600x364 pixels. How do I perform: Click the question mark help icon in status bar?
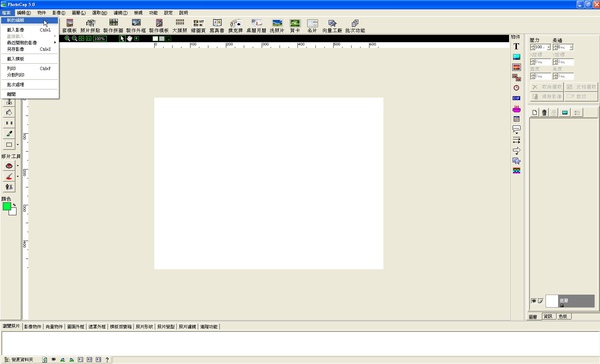107,359
